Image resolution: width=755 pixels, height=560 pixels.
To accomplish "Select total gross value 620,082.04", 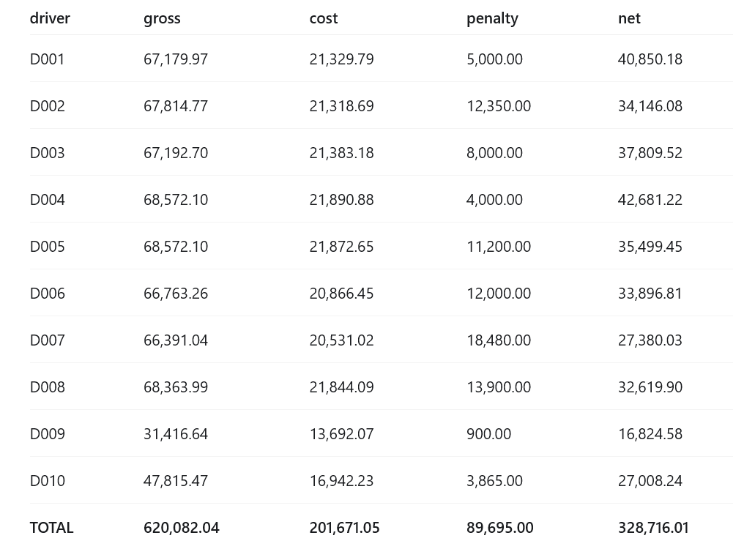I will point(182,528).
